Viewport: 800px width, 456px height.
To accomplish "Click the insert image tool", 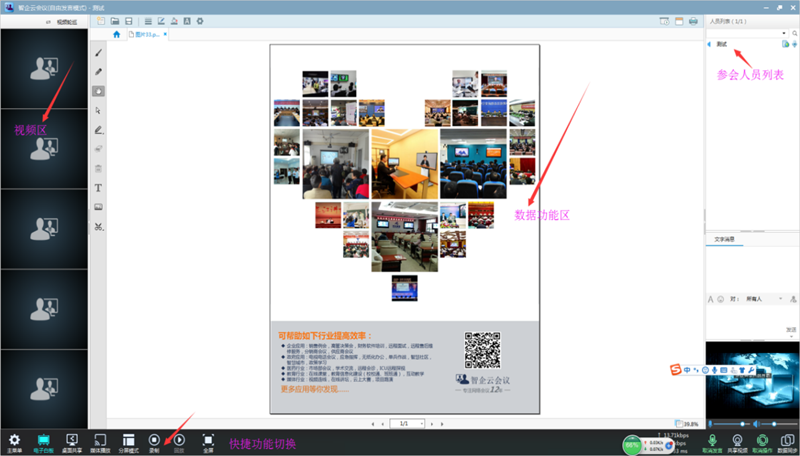I will 98,207.
